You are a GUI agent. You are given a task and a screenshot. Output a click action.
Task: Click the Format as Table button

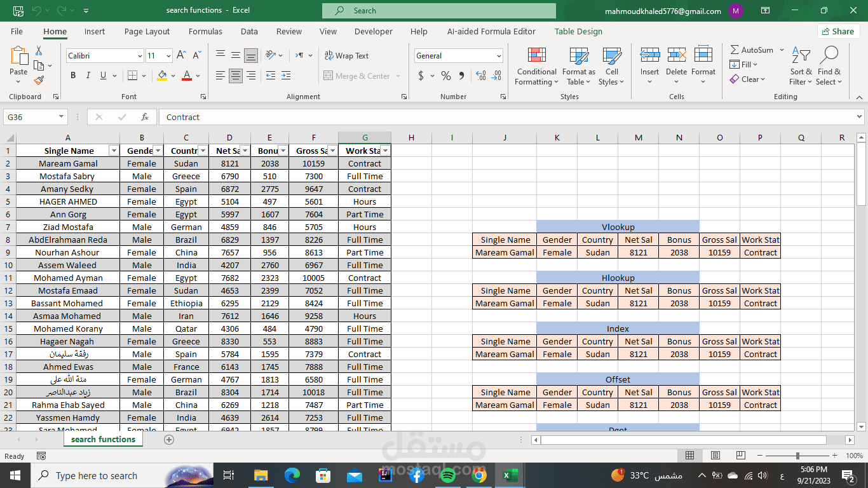click(x=579, y=67)
